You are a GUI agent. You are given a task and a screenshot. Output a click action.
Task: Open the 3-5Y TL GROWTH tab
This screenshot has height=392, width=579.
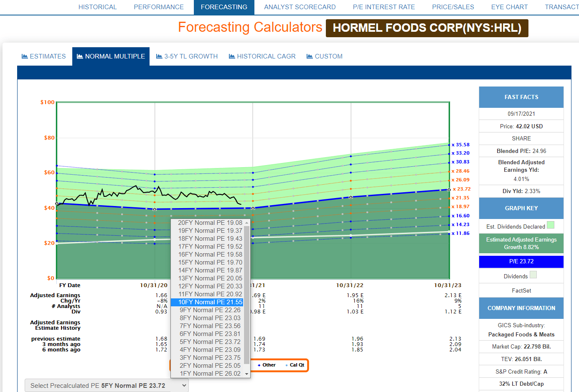point(187,56)
